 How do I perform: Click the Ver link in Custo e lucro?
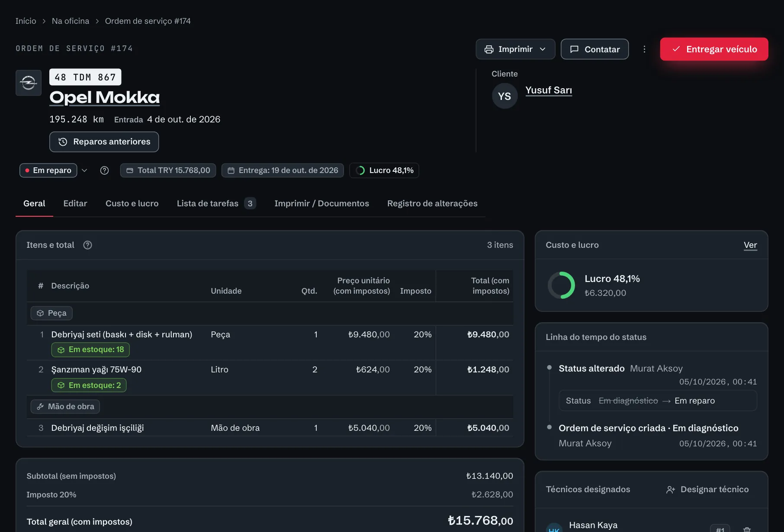coord(750,245)
